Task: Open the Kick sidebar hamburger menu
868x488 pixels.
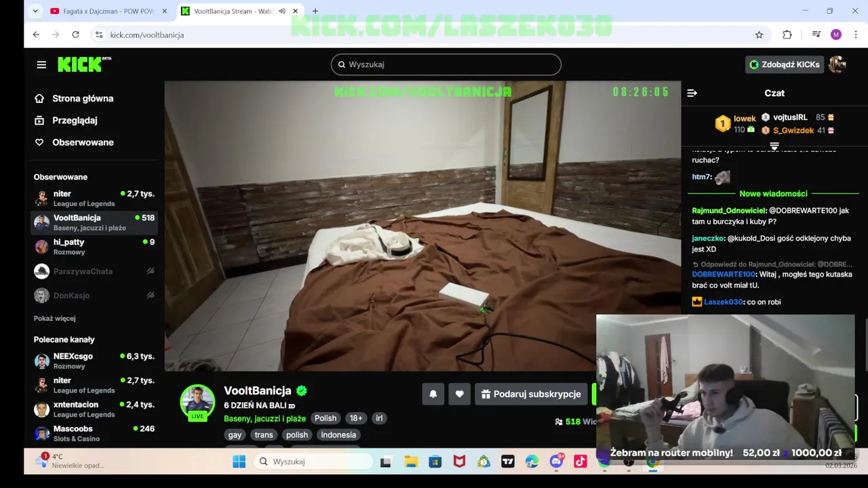Action: (x=41, y=64)
